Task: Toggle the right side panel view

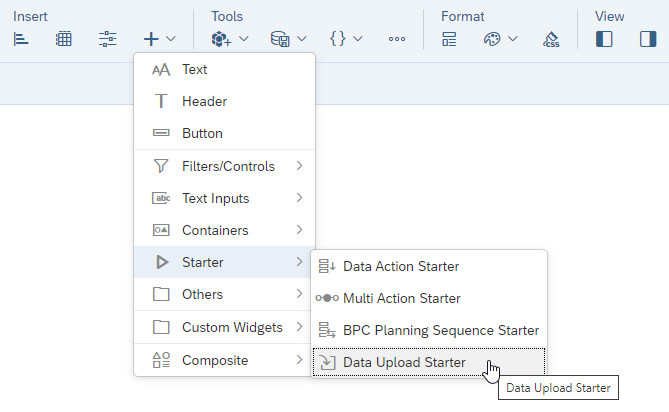Action: [648, 39]
